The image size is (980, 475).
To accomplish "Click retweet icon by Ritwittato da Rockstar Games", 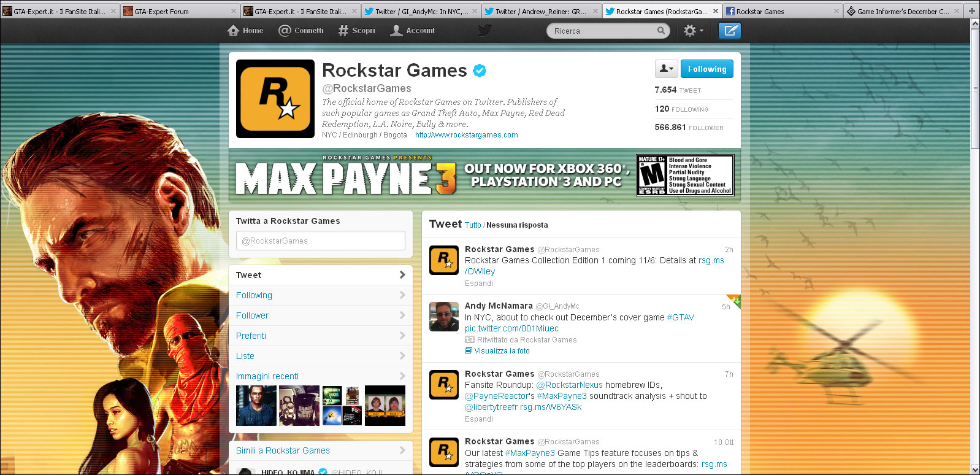I will 470,340.
